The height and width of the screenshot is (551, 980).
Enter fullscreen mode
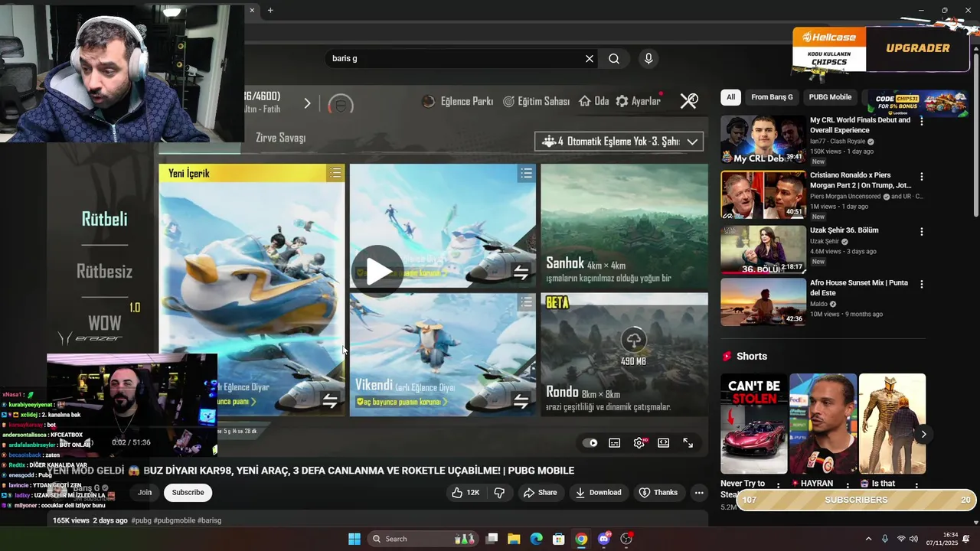(688, 443)
